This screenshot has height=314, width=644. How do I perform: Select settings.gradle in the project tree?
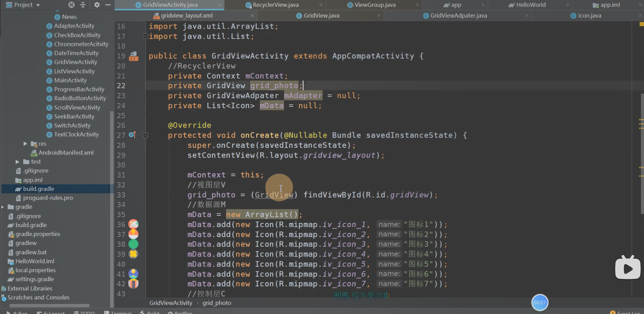35,279
